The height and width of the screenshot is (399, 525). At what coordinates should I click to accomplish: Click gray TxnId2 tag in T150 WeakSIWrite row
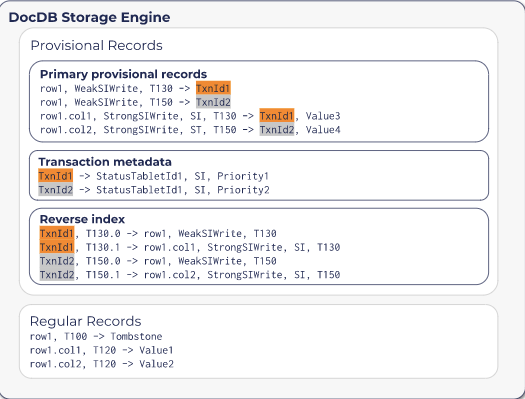213,102
